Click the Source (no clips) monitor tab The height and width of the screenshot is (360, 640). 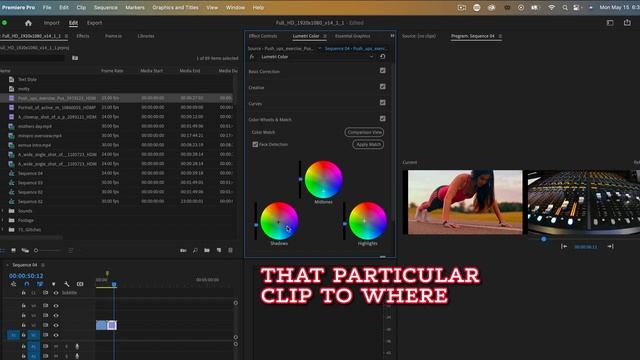tap(419, 36)
